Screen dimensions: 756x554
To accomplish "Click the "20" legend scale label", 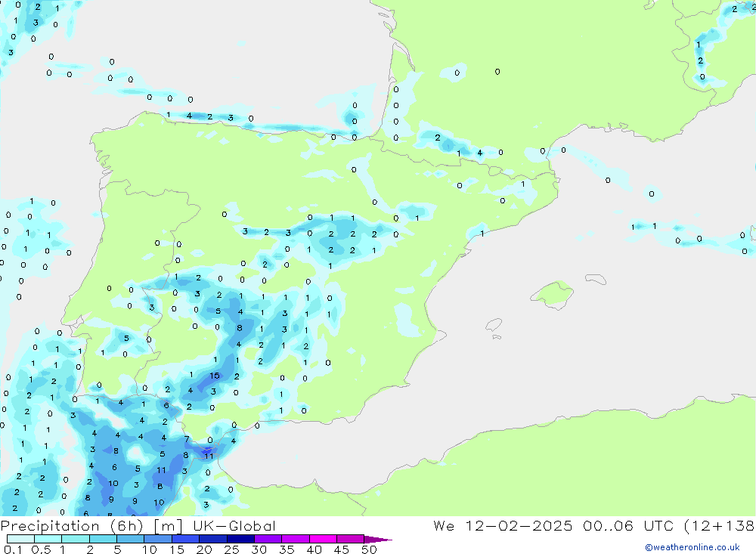I will pyautogui.click(x=204, y=549).
